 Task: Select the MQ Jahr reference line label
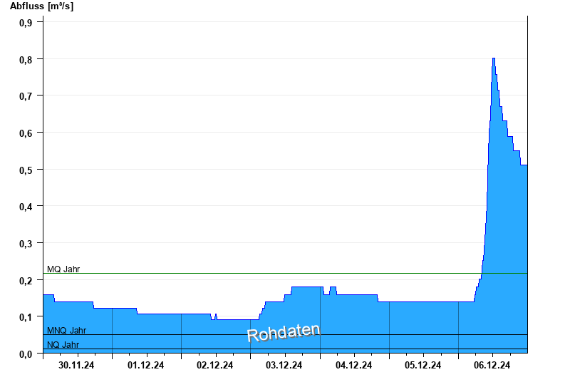63,269
